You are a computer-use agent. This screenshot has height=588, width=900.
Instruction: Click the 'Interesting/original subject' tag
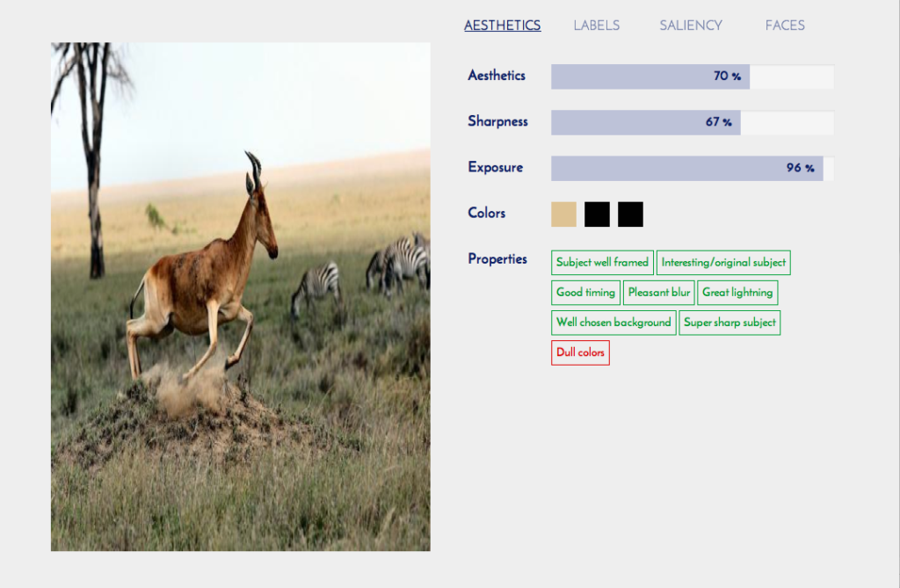point(723,263)
